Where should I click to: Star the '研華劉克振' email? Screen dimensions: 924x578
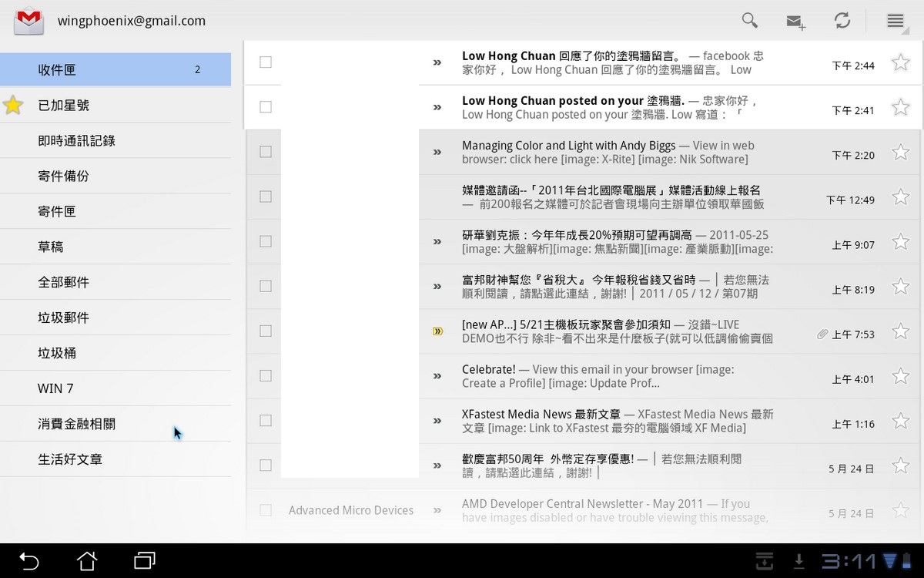click(x=900, y=241)
